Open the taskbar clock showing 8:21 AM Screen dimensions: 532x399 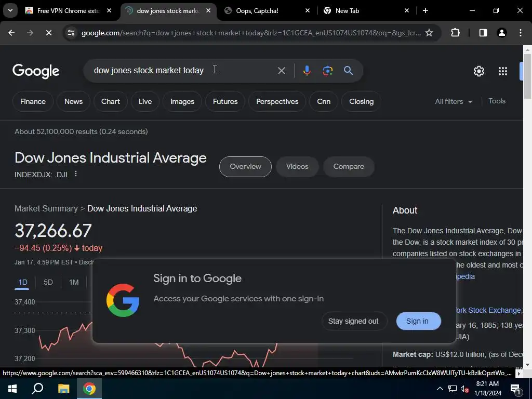(487, 389)
